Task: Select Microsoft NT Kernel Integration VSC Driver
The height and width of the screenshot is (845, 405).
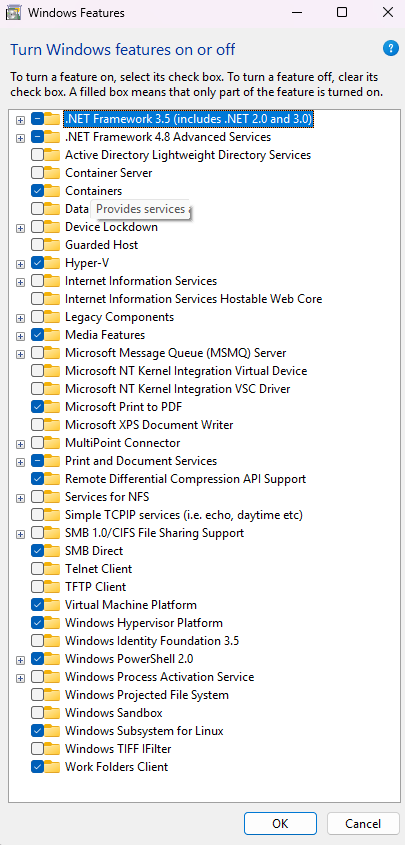Action: coord(178,389)
